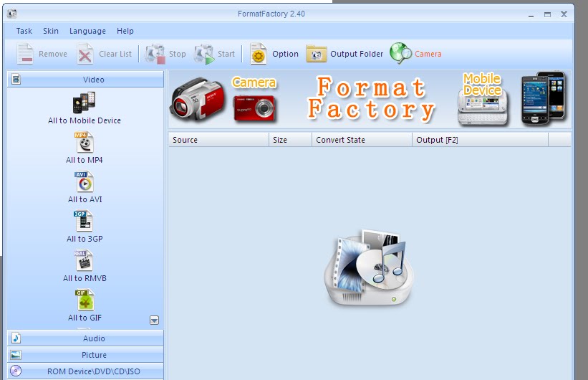Click the FormatFactory title bar app icon

pos(12,14)
